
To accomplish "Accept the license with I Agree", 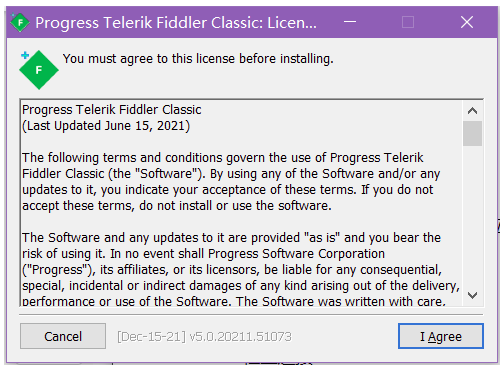I will (441, 336).
